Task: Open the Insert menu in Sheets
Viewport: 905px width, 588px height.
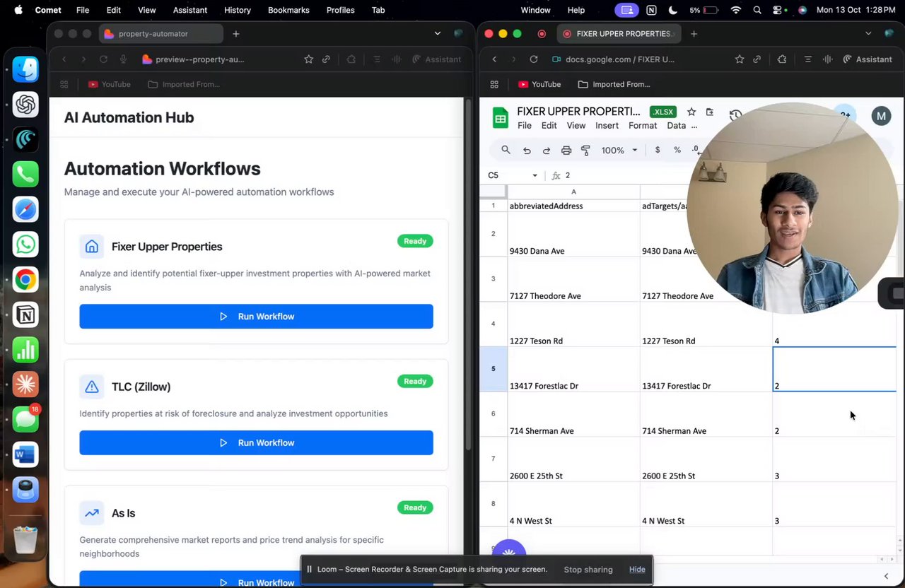Action: point(607,126)
